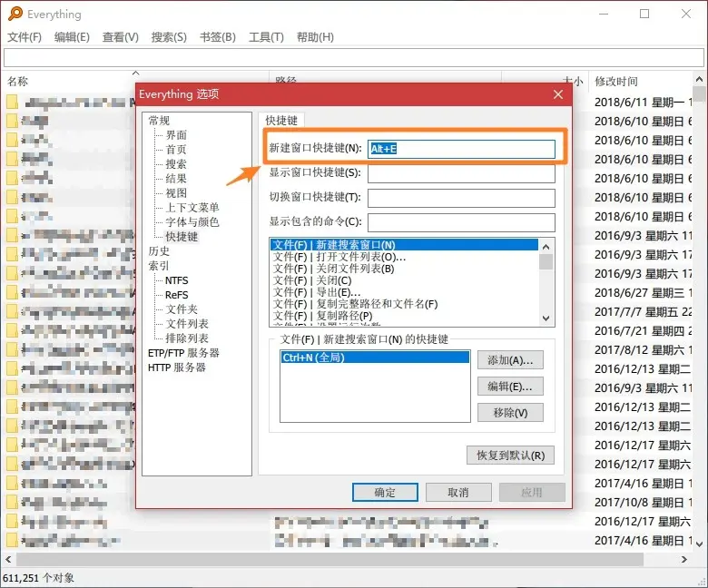Select command 文件(F) | 关闭(C)

pos(404,280)
